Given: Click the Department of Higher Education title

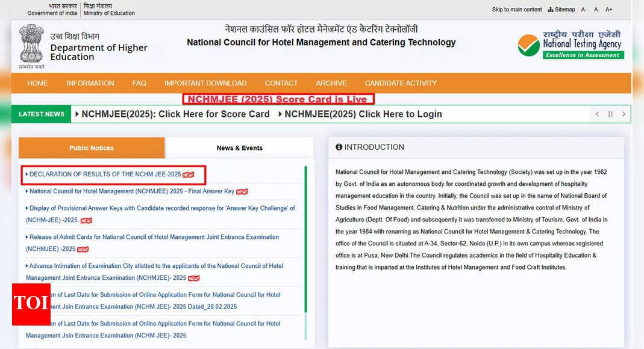Looking at the screenshot, I should click(99, 52).
